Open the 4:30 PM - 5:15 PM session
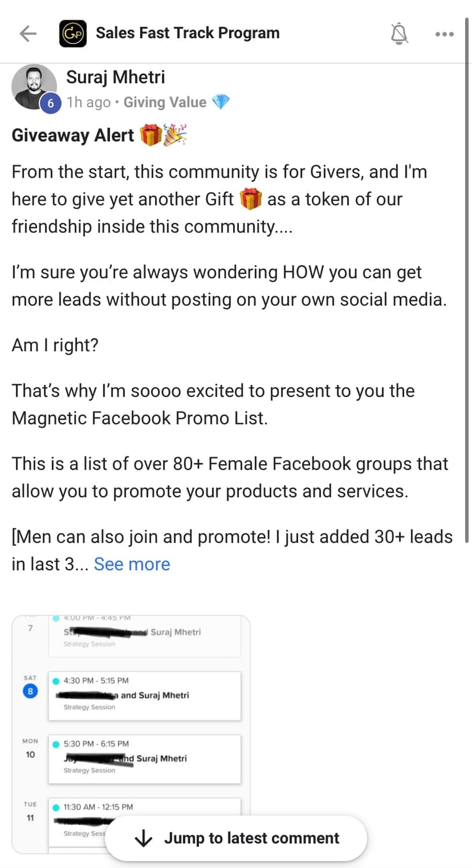Image resolution: width=472 pixels, height=868 pixels. point(145,695)
